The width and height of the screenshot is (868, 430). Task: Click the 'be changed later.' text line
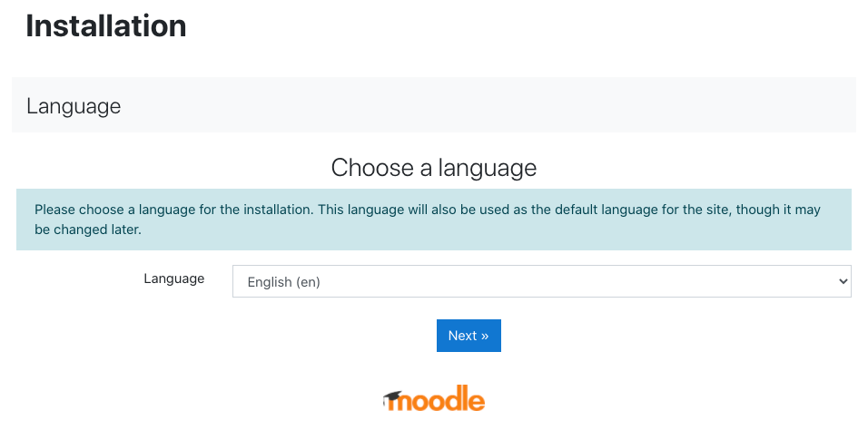click(x=88, y=230)
